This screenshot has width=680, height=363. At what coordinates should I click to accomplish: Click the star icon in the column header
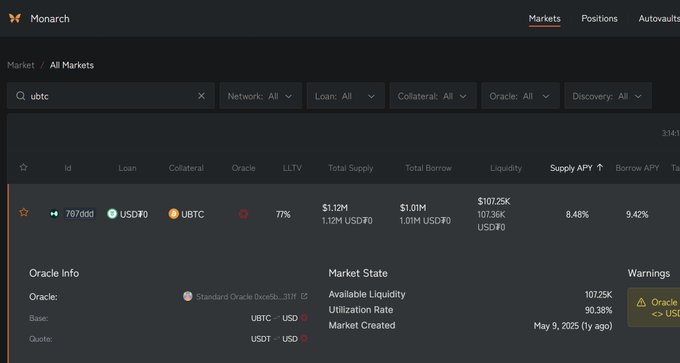tap(23, 167)
